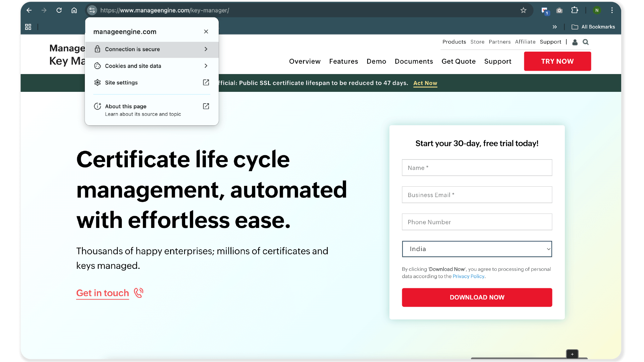Close the manageengine.com site info popup
Viewport: 644px width, 362px height.
(206, 32)
